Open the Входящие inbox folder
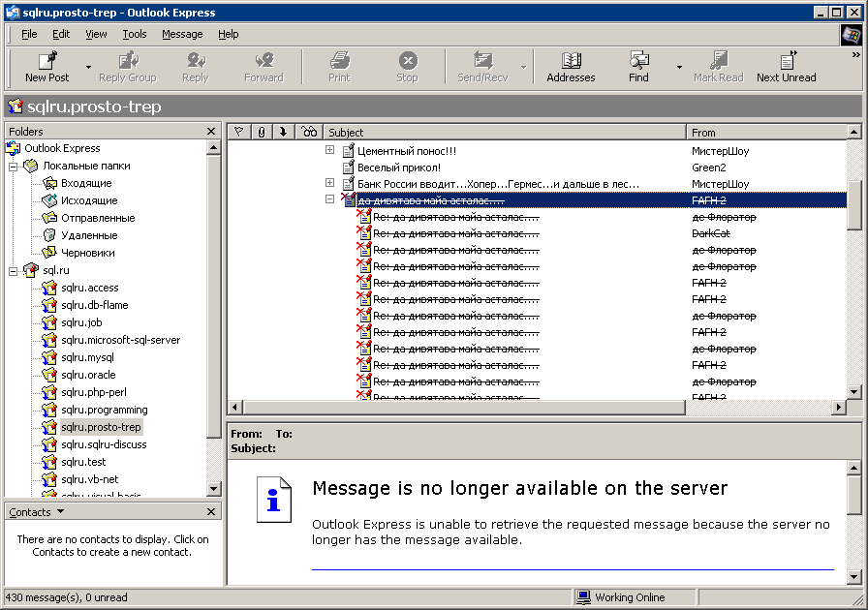This screenshot has height=610, width=868. point(49,183)
